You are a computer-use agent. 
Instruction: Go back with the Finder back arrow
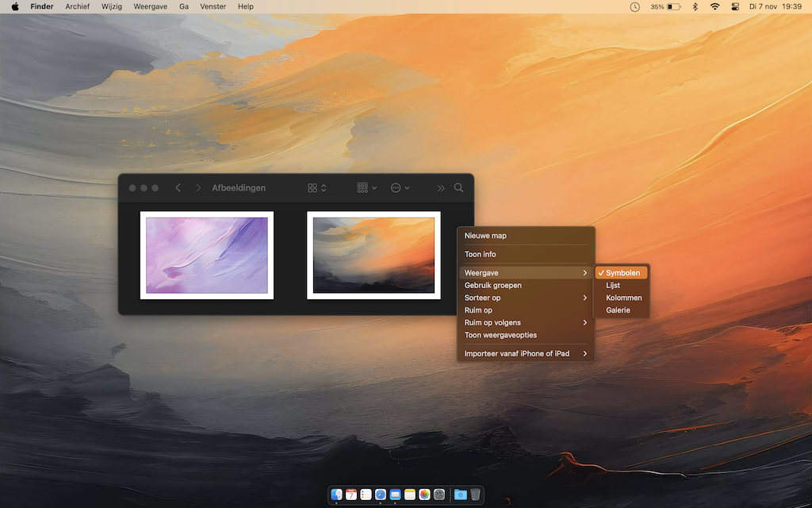(178, 188)
